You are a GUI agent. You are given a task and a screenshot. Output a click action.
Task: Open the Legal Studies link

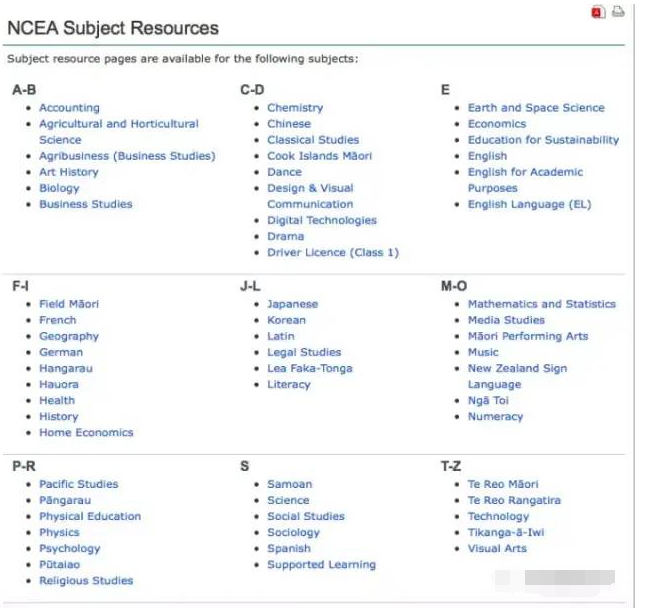click(304, 353)
